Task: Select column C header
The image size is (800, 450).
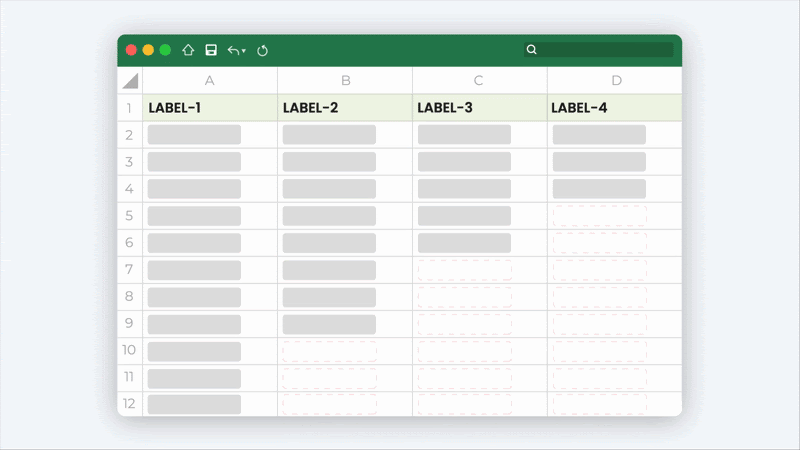Action: [x=479, y=81]
